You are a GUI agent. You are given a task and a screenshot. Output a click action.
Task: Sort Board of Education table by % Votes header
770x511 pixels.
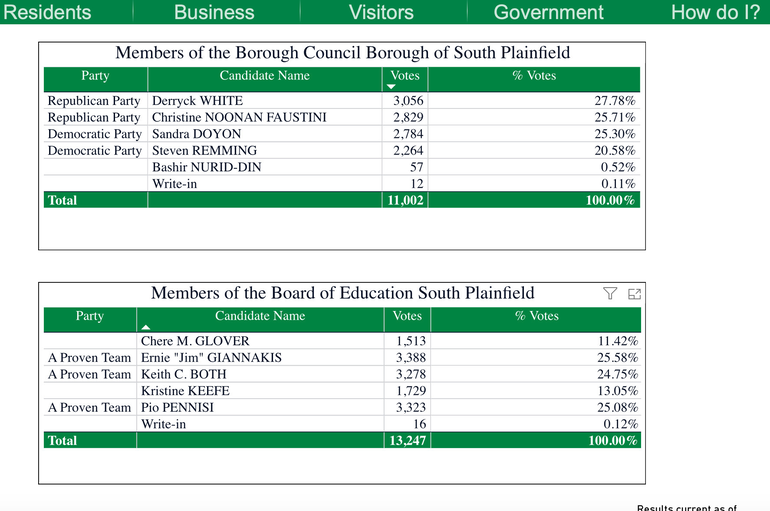coord(536,316)
